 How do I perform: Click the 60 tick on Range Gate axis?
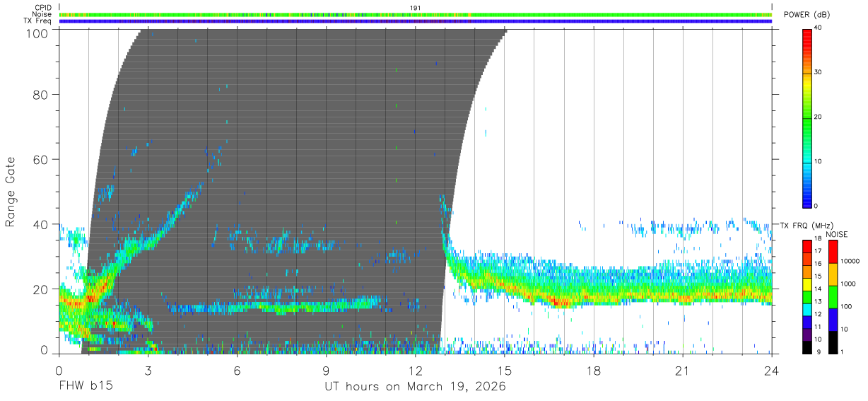pyautogui.click(x=41, y=159)
